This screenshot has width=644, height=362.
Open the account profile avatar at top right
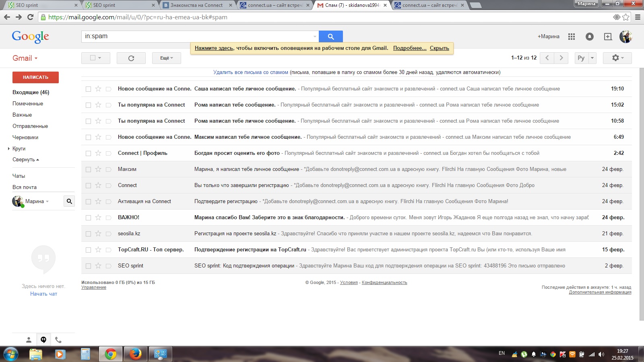tap(625, 37)
